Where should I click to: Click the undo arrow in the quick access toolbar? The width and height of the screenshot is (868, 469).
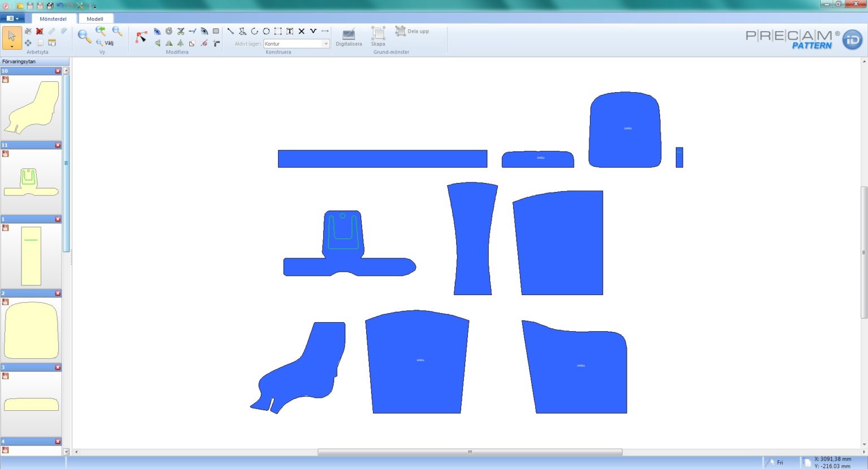[x=60, y=6]
